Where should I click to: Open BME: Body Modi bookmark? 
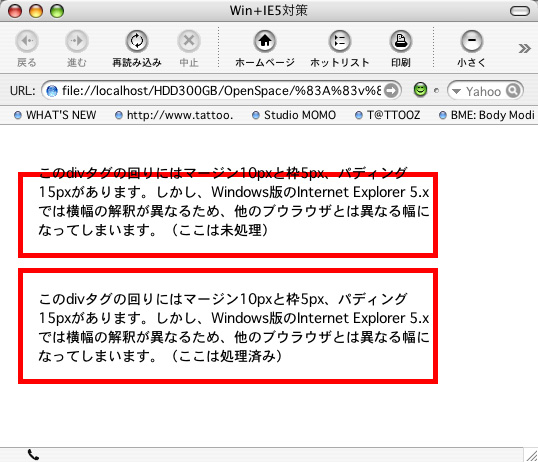(487, 115)
